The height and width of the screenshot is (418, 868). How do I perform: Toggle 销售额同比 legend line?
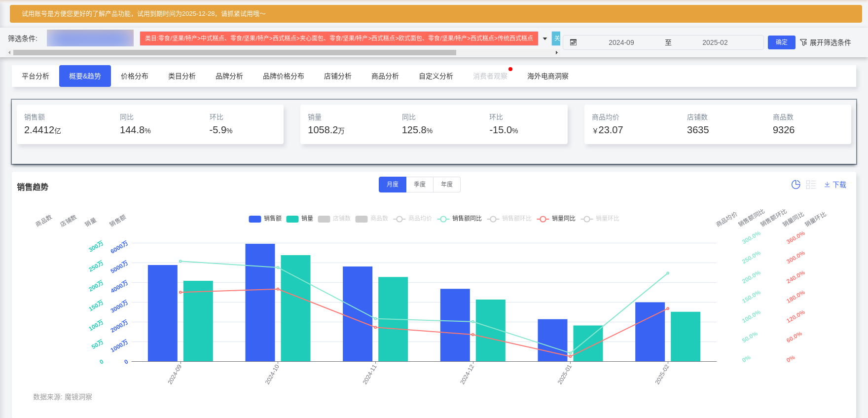coord(460,219)
